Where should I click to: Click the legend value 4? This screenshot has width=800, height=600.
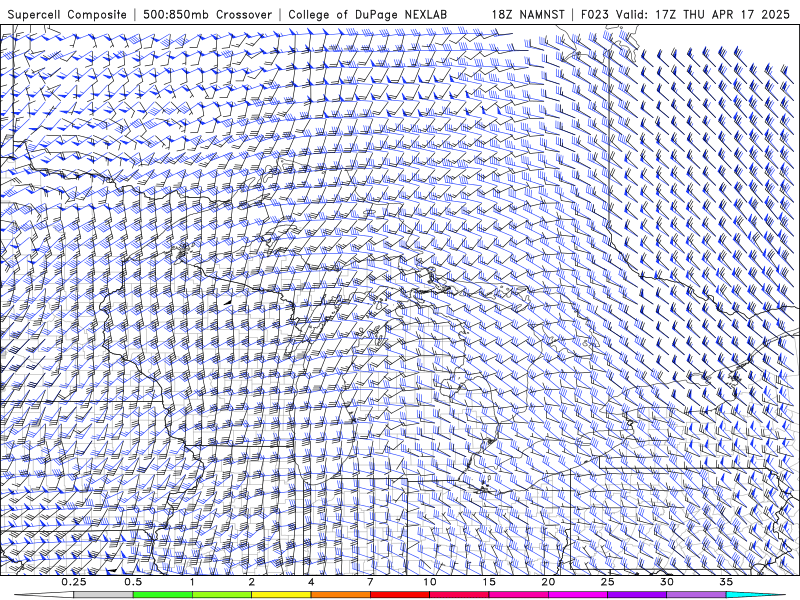(311, 582)
